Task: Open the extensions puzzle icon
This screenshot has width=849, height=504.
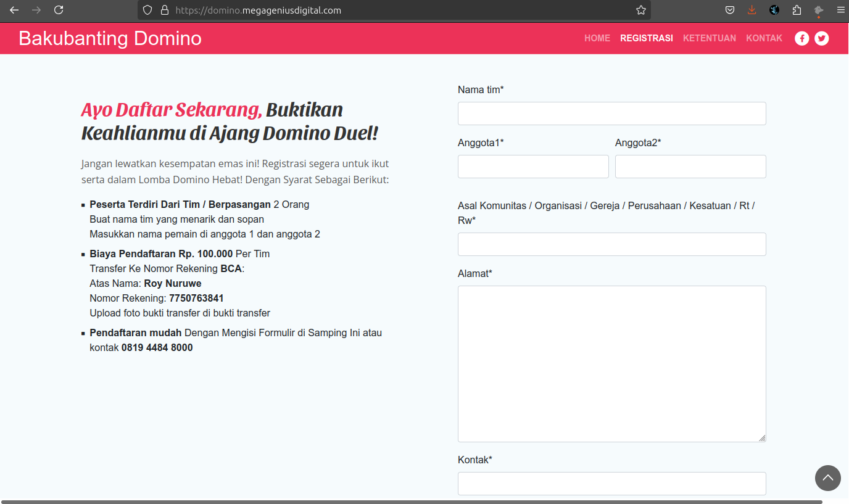Action: (x=797, y=10)
